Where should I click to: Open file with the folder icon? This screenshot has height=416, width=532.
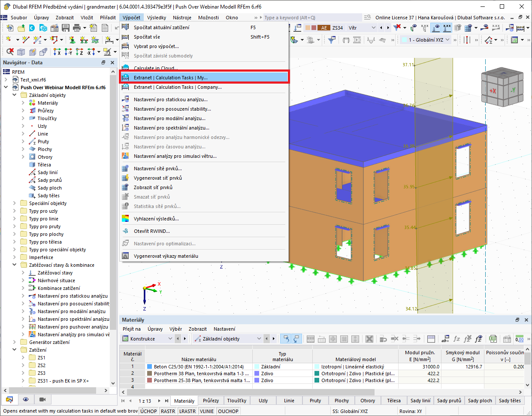click(21, 28)
